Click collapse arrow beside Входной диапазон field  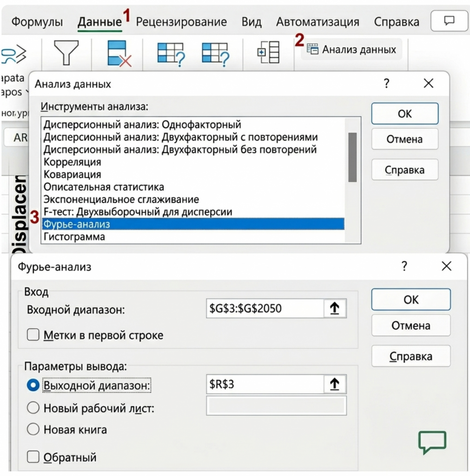(335, 309)
